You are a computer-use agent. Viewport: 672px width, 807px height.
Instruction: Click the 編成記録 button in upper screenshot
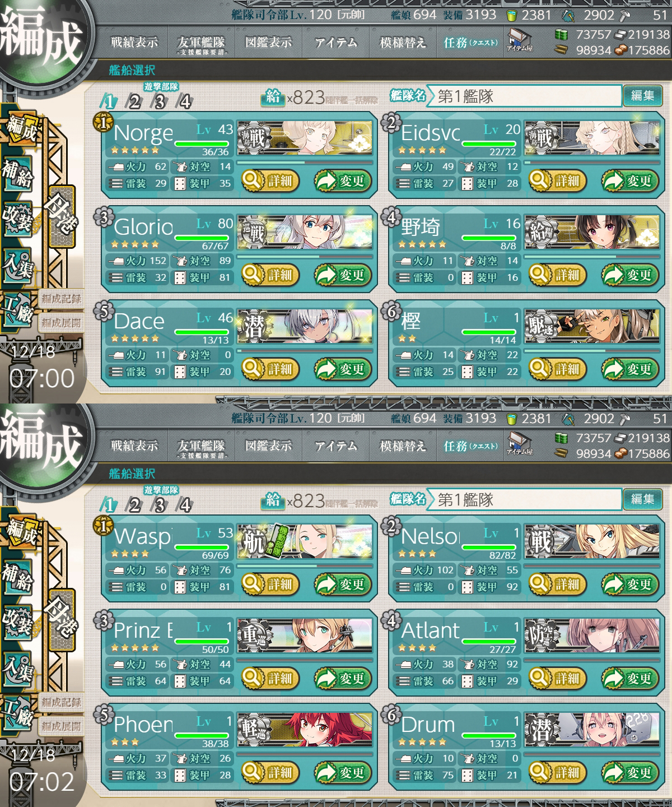coord(61,299)
